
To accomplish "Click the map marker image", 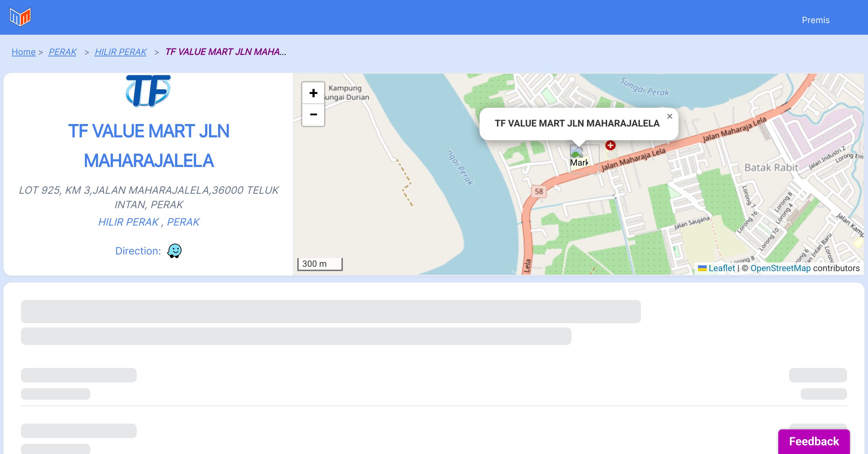I will pos(579,158).
